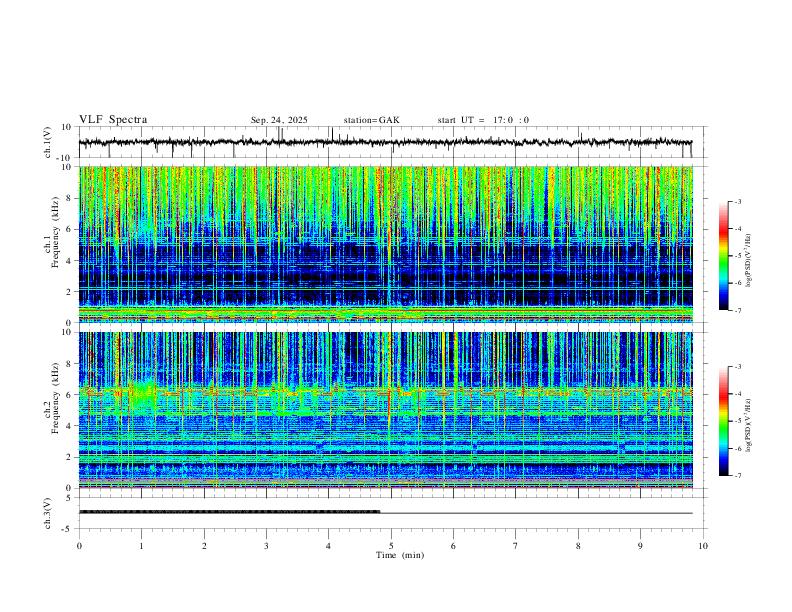Click the 'start UT = 17:0 :0' label
The image size is (792, 612).
click(483, 120)
